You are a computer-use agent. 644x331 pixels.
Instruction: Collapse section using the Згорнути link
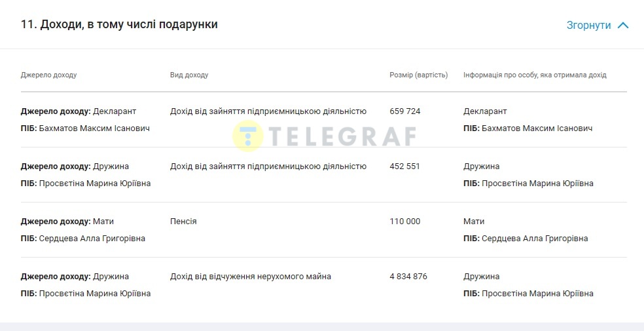click(588, 26)
